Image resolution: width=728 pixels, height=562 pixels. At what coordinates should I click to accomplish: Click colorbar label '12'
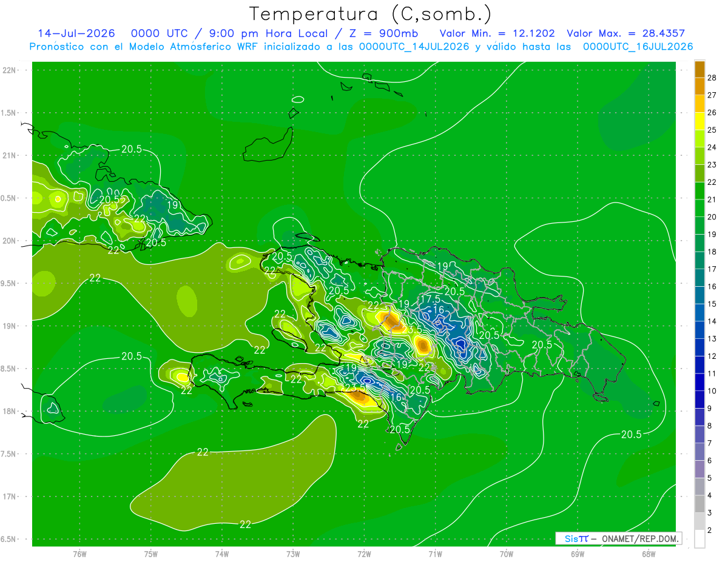point(712,356)
